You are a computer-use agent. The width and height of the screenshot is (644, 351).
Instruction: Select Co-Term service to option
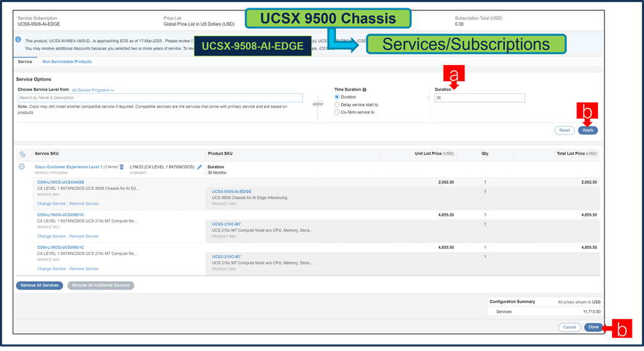(337, 112)
